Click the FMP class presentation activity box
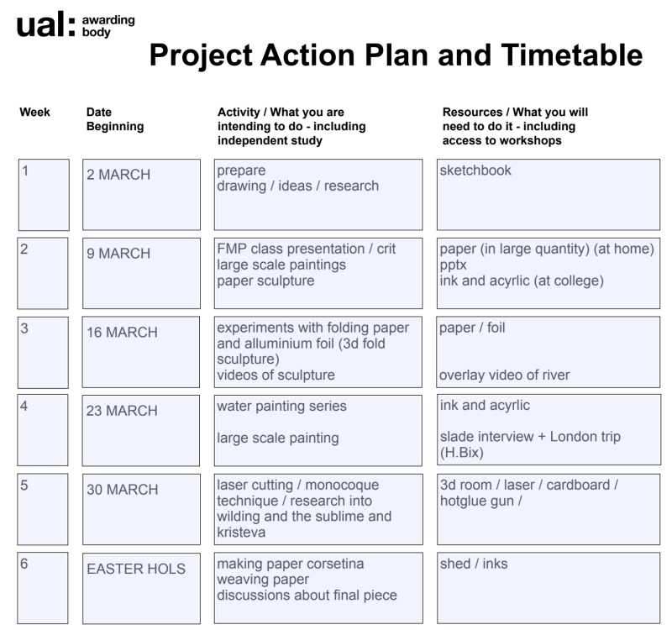The image size is (672, 630). [x=318, y=274]
